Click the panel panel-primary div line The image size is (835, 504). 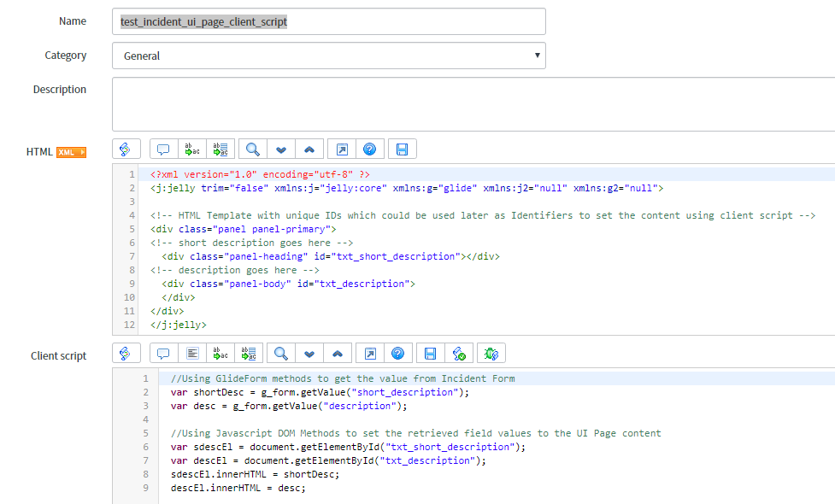click(244, 230)
